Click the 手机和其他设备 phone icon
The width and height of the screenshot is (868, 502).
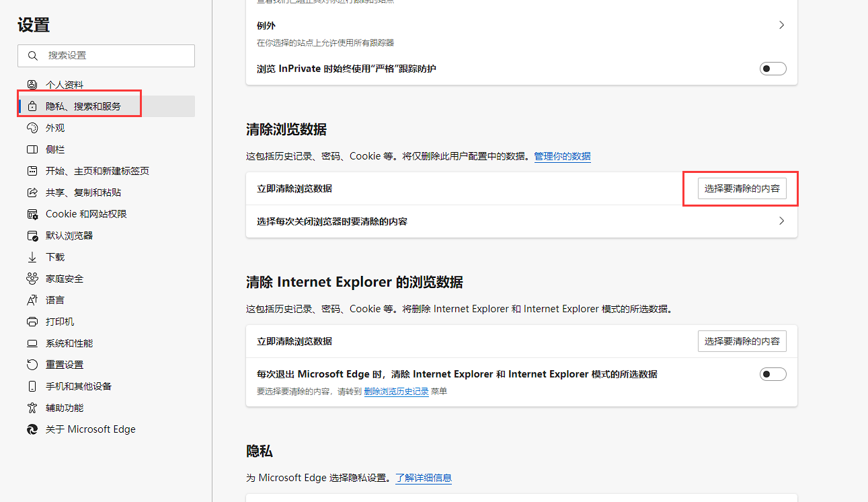[32, 386]
